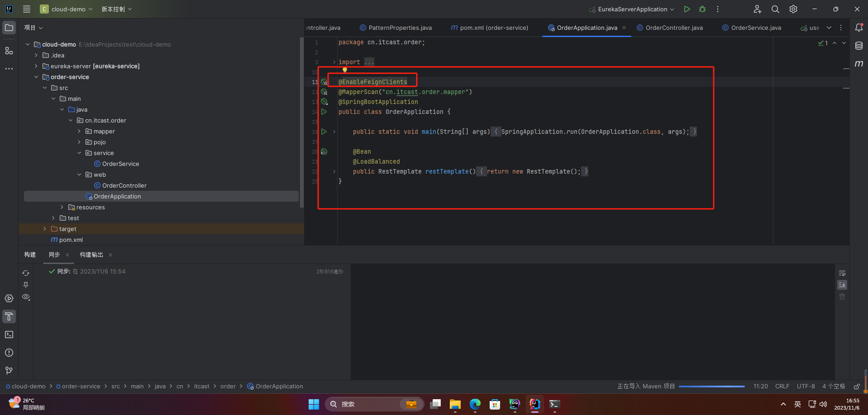Select the Build hammer tool window
The image size is (868, 415).
tap(9, 316)
